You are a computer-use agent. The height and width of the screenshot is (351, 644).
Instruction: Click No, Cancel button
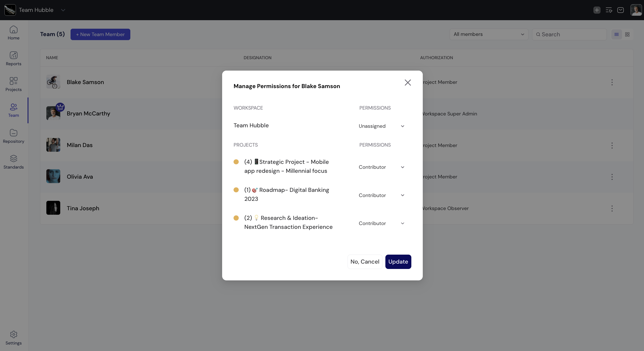pos(365,262)
